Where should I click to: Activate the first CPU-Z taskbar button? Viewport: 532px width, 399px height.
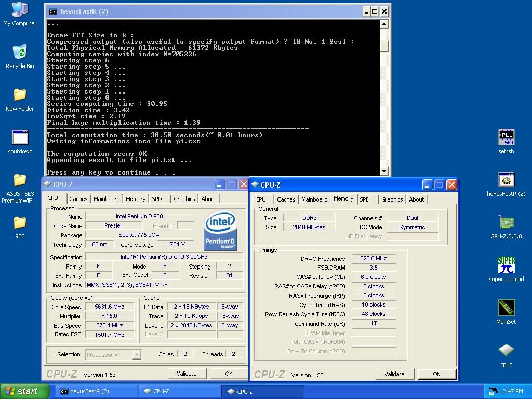179,391
